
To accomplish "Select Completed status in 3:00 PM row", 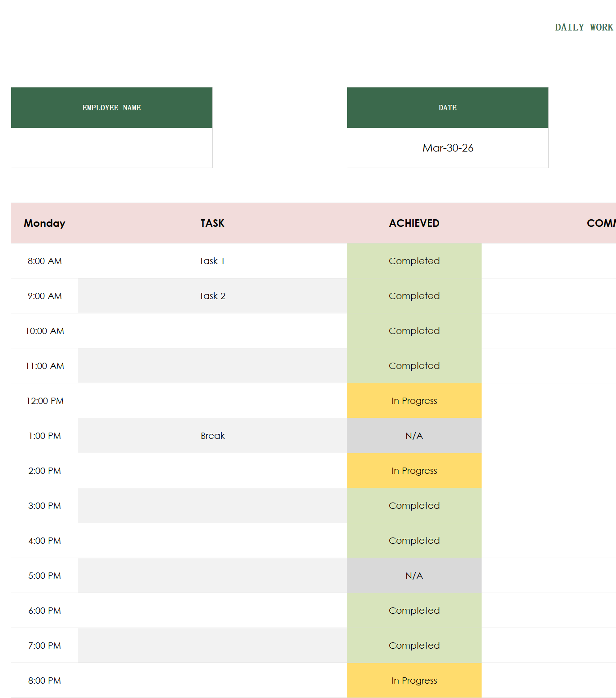I will [414, 506].
